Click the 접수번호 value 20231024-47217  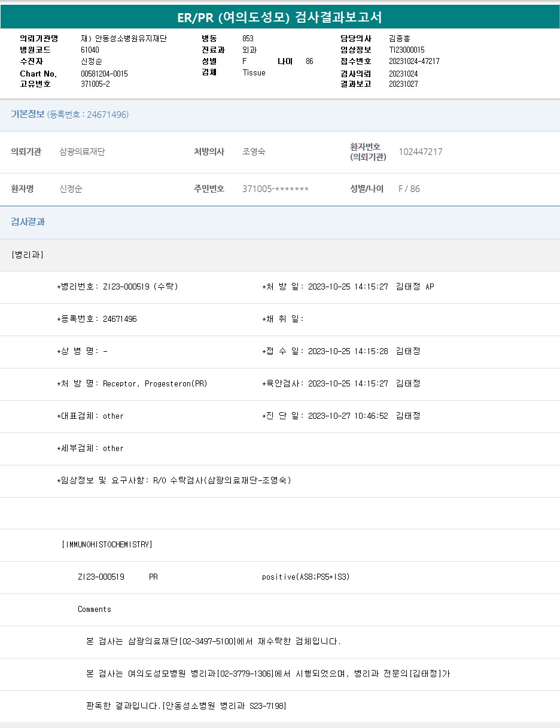pos(414,62)
